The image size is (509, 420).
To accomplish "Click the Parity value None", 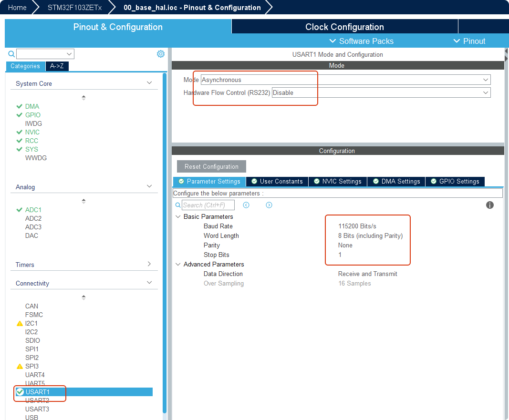I will click(x=345, y=245).
